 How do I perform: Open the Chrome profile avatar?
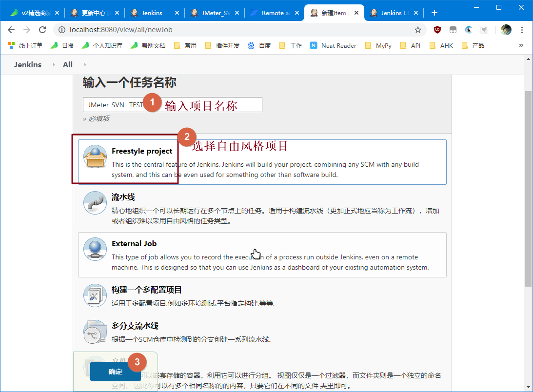click(506, 30)
